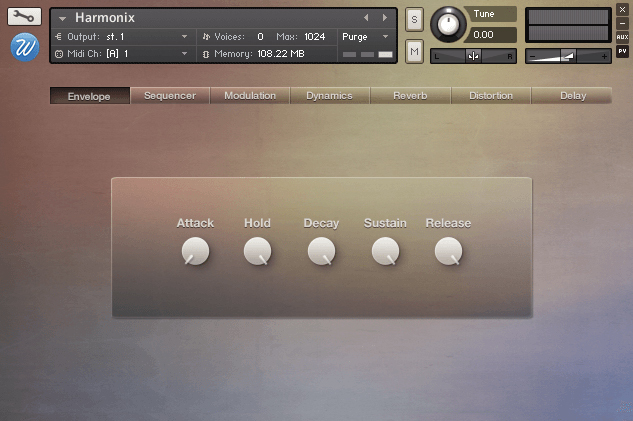Click the Decay knob

(321, 251)
